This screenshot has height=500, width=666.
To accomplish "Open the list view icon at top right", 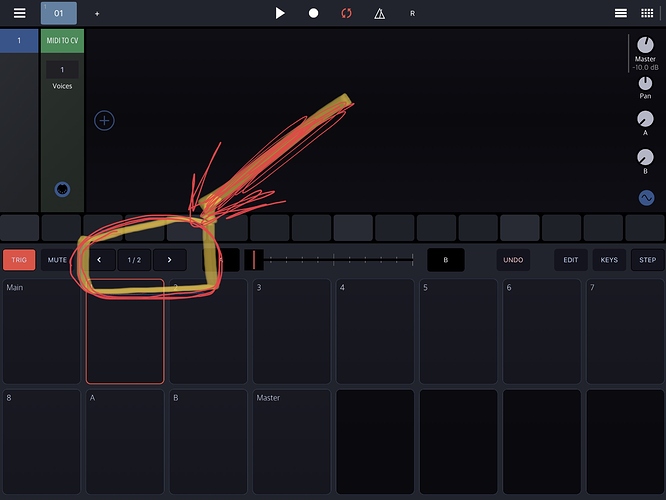I will click(x=621, y=13).
